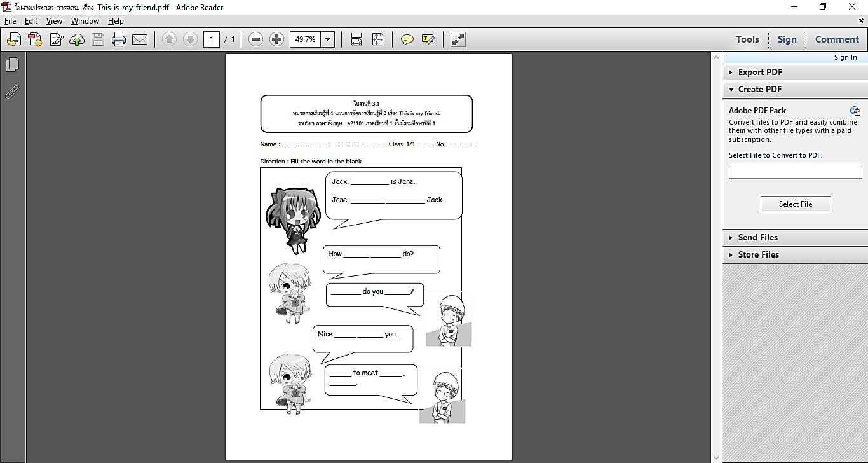868x463 pixels.
Task: Open the Attachments paperclip panel
Action: [x=12, y=92]
